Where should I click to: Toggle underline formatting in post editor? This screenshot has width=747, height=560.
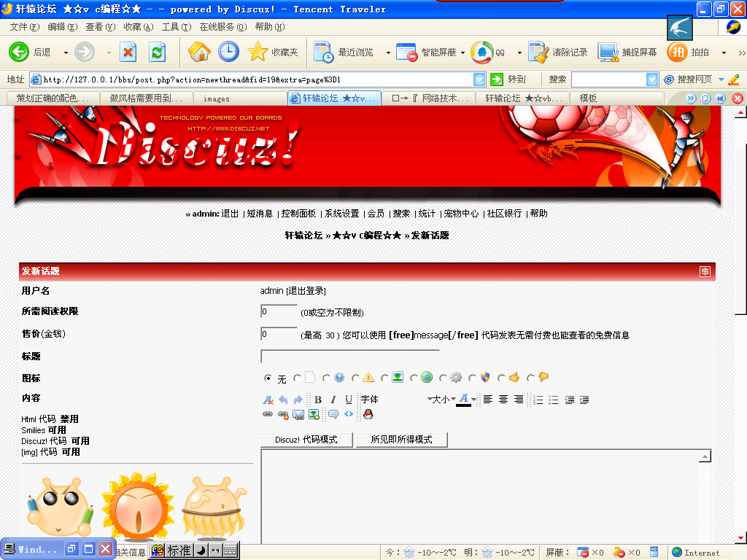[349, 400]
